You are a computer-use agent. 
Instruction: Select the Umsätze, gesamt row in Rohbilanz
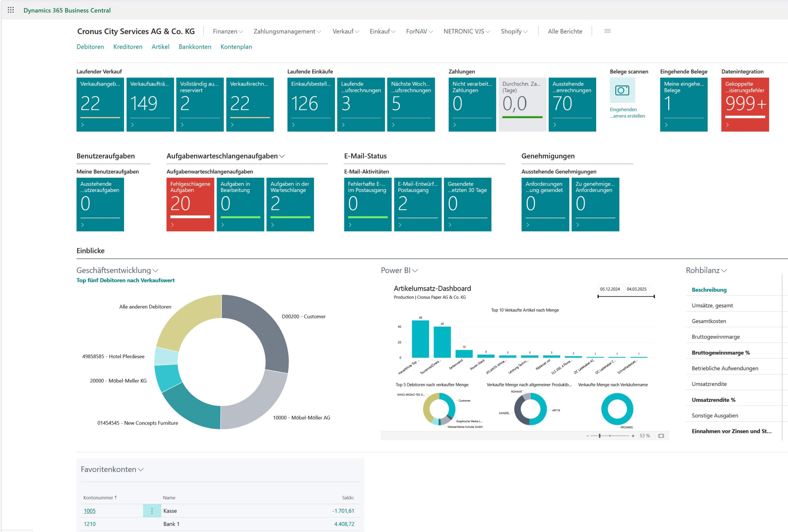(x=734, y=306)
